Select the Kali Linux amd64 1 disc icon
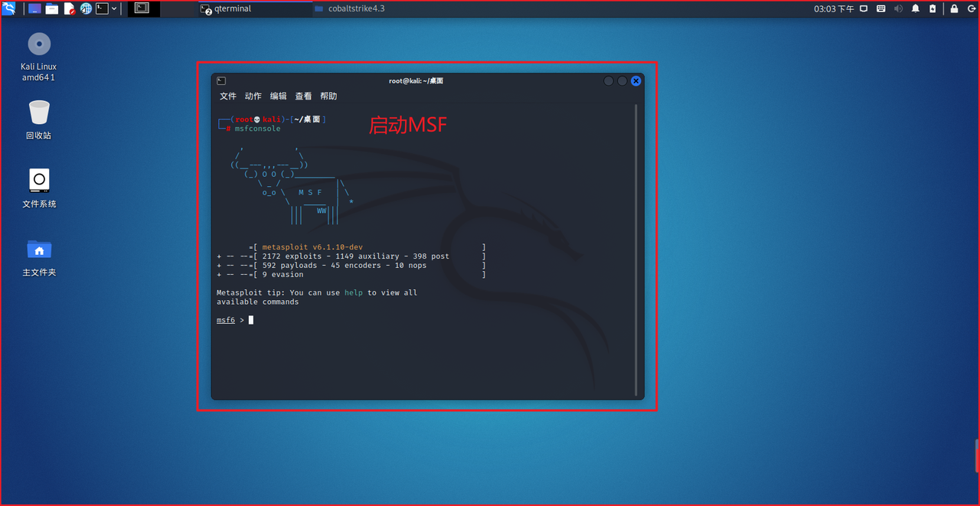Viewport: 980px width, 506px height. pos(39,57)
